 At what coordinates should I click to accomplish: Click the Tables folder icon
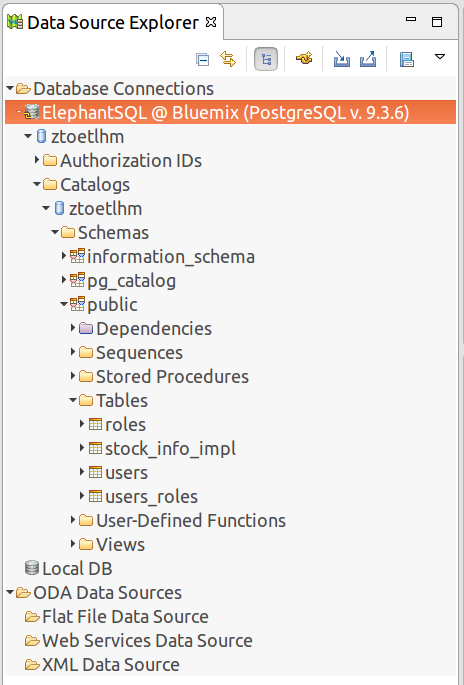(86, 400)
